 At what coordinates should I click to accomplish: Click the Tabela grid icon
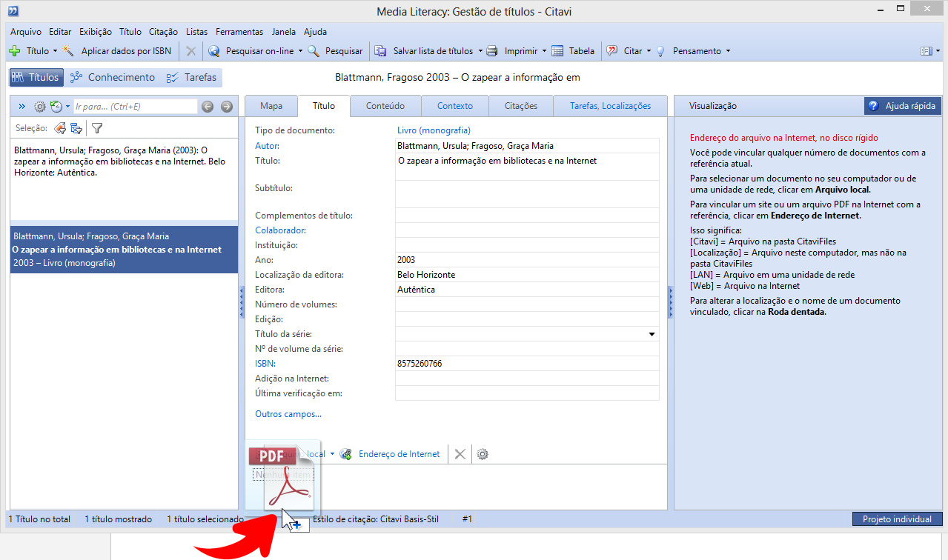pyautogui.click(x=558, y=51)
